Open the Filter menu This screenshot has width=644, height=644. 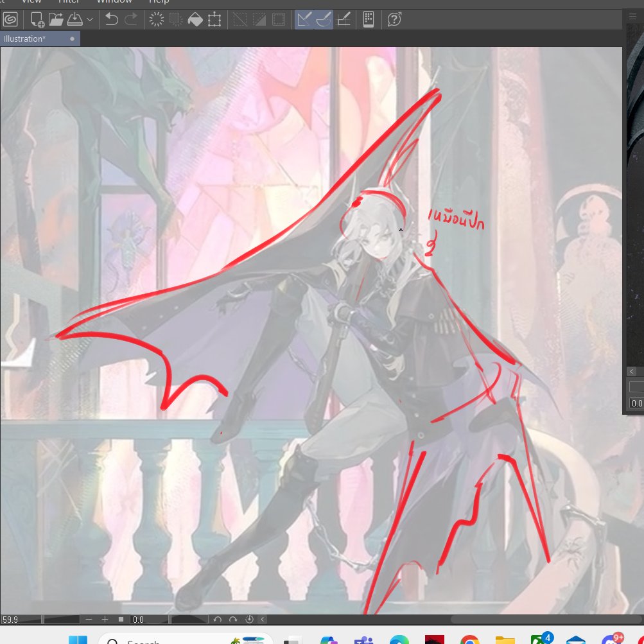point(69,2)
